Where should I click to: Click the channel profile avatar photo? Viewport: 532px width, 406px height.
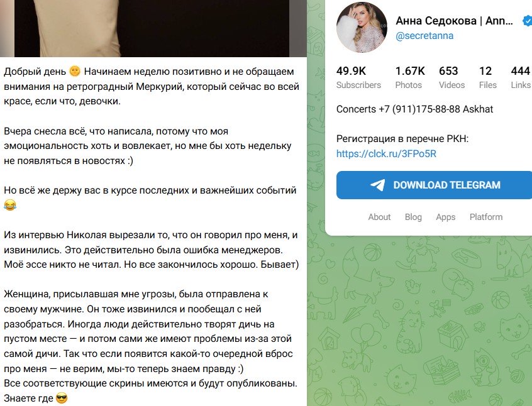click(x=362, y=28)
